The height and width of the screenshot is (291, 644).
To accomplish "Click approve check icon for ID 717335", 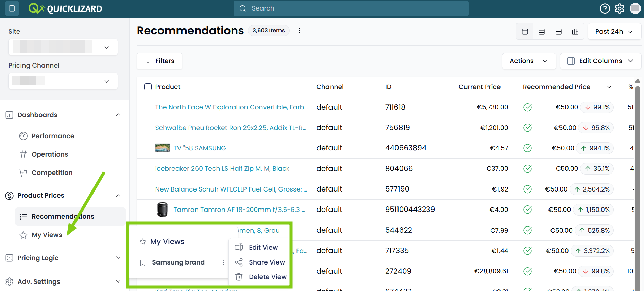I will [x=528, y=251].
